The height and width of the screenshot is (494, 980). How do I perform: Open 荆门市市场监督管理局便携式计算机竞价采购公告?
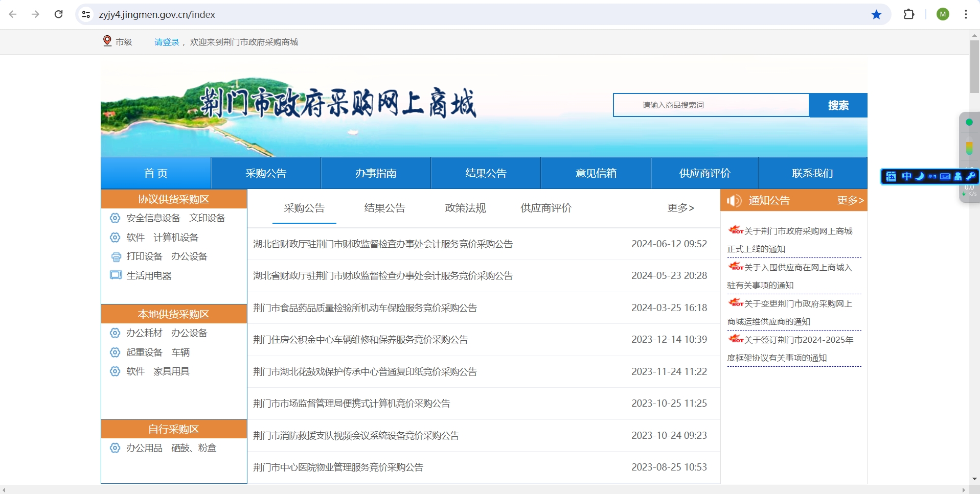coord(352,404)
